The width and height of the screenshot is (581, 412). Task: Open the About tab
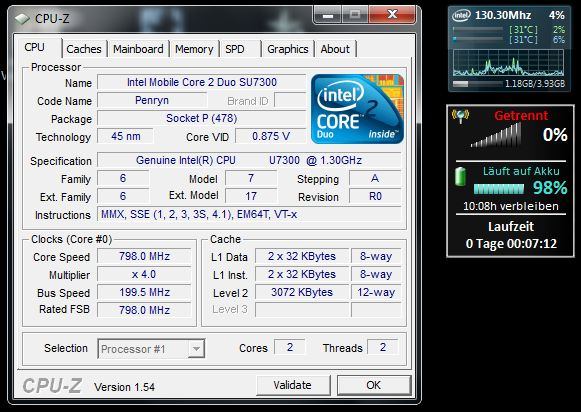pyautogui.click(x=335, y=49)
